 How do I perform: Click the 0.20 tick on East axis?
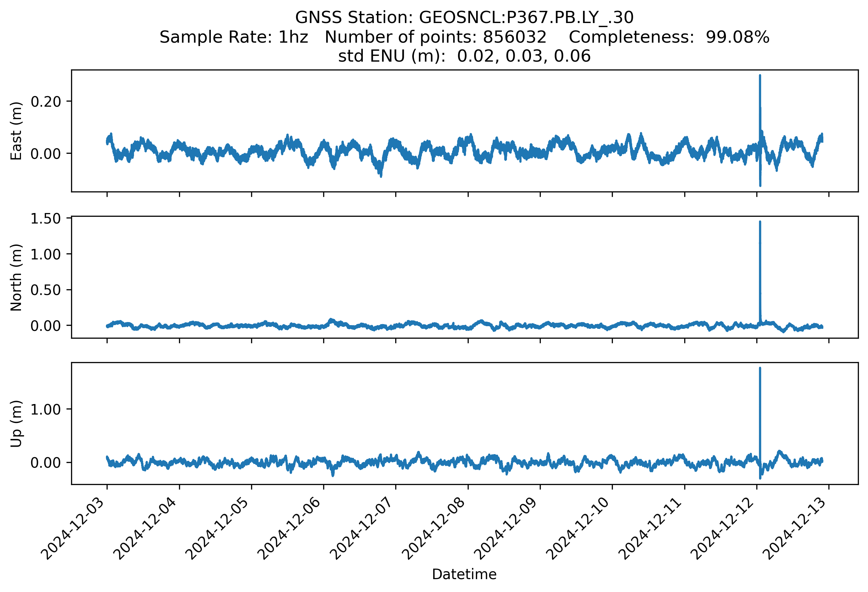(46, 101)
